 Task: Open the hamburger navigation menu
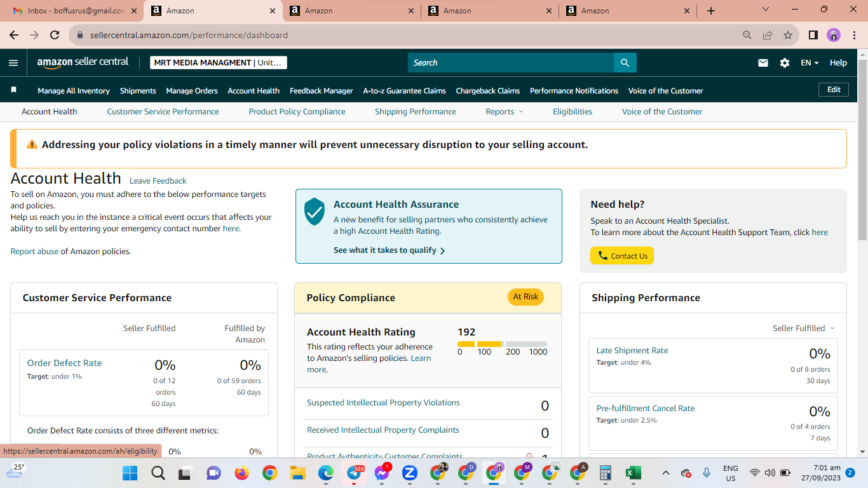pos(13,63)
